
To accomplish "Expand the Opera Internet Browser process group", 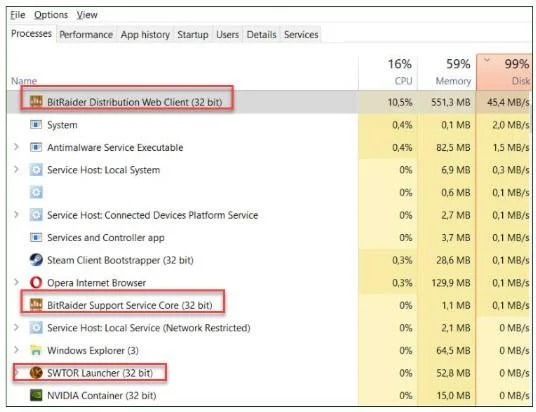I will click(16, 282).
